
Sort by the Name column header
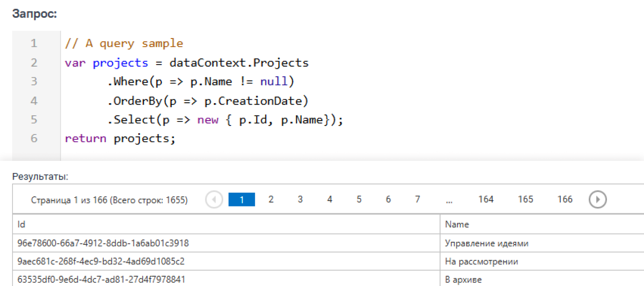coord(542,224)
